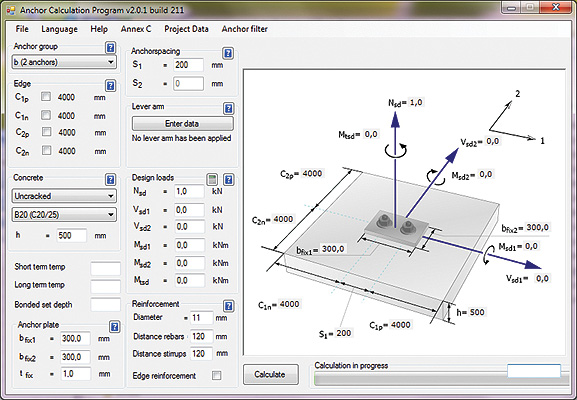Click the Distance stirrups field

click(x=202, y=354)
